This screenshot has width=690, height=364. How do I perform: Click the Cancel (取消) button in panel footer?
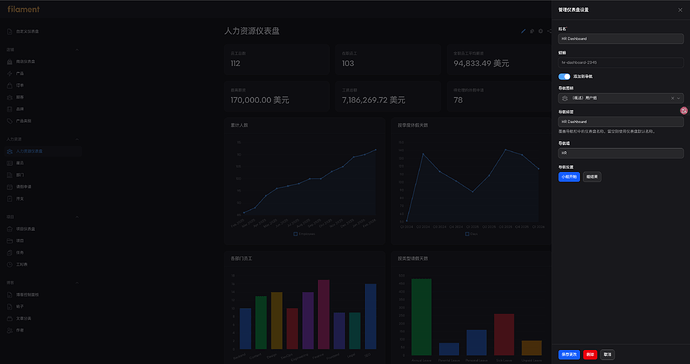pyautogui.click(x=607, y=354)
